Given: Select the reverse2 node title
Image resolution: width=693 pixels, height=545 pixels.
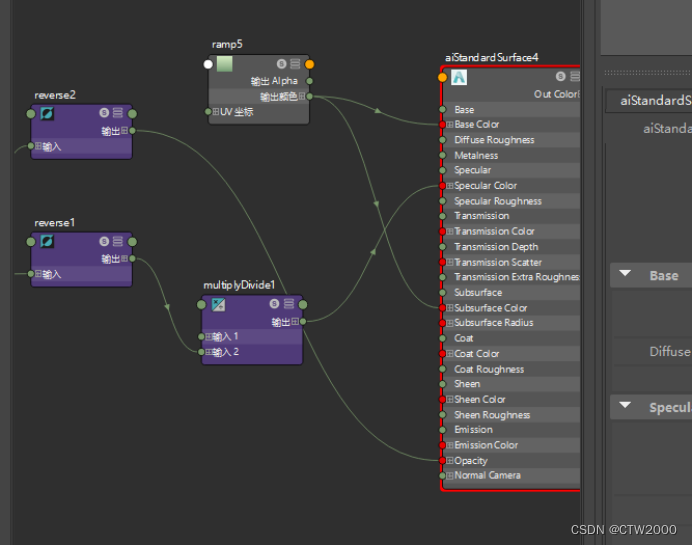Looking at the screenshot, I should pos(55,95).
